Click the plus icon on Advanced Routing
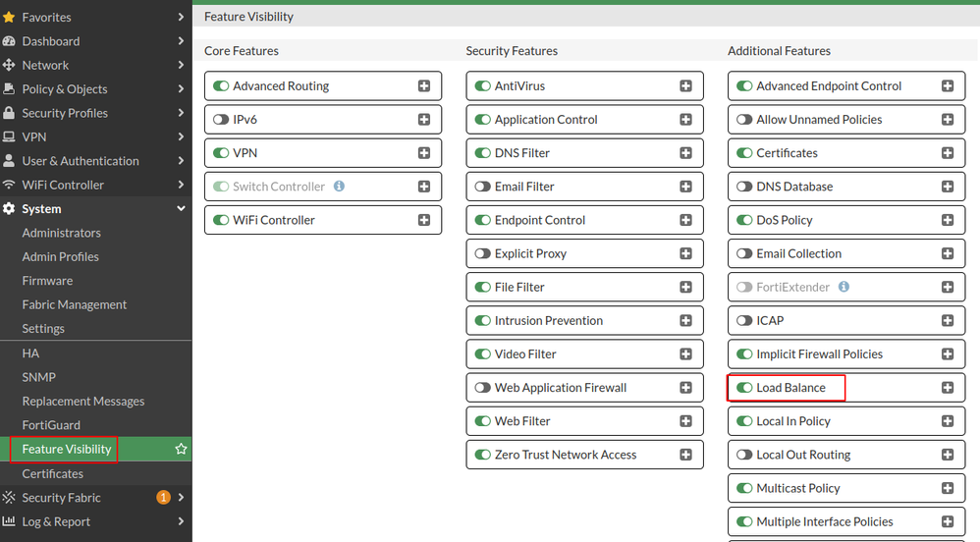Screen dimensions: 980x542 click(x=424, y=86)
